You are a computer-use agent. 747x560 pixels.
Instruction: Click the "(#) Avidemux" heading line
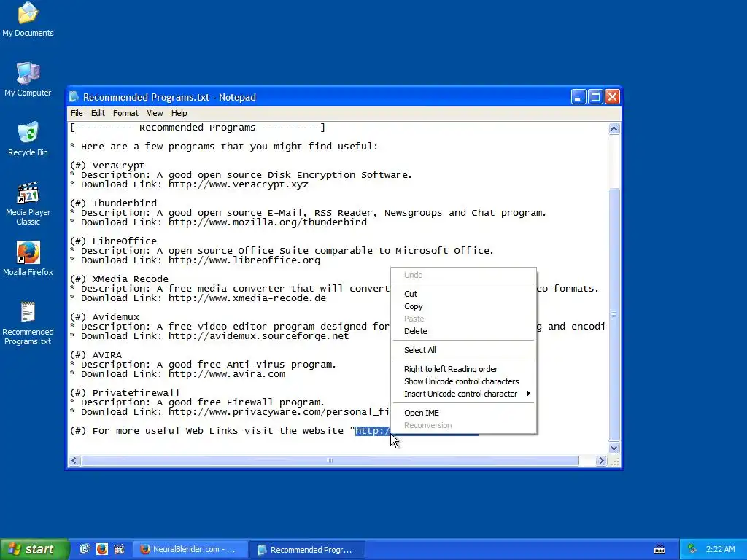tap(104, 317)
